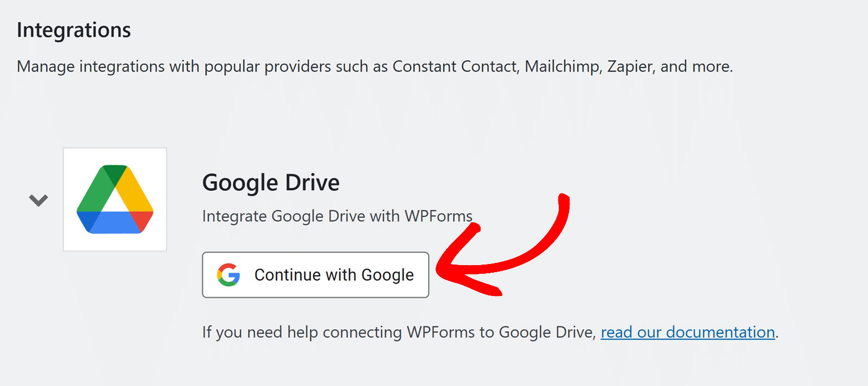The width and height of the screenshot is (868, 386).
Task: Click the multicolored Google Drive integration icon
Action: pyautogui.click(x=114, y=199)
